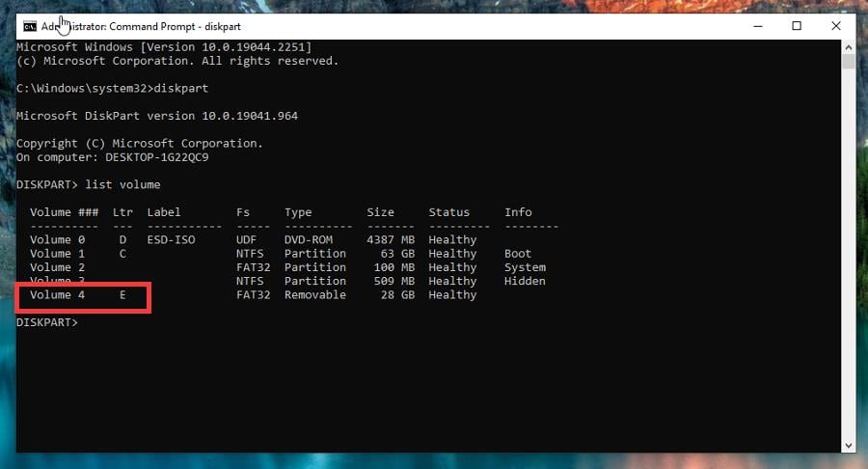868x469 pixels.
Task: Click the 'DVD-ROM' type value
Action: pos(309,239)
